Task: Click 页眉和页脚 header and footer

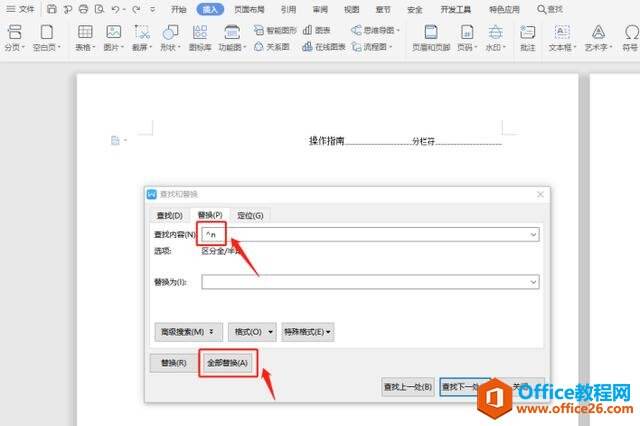Action: point(431,38)
